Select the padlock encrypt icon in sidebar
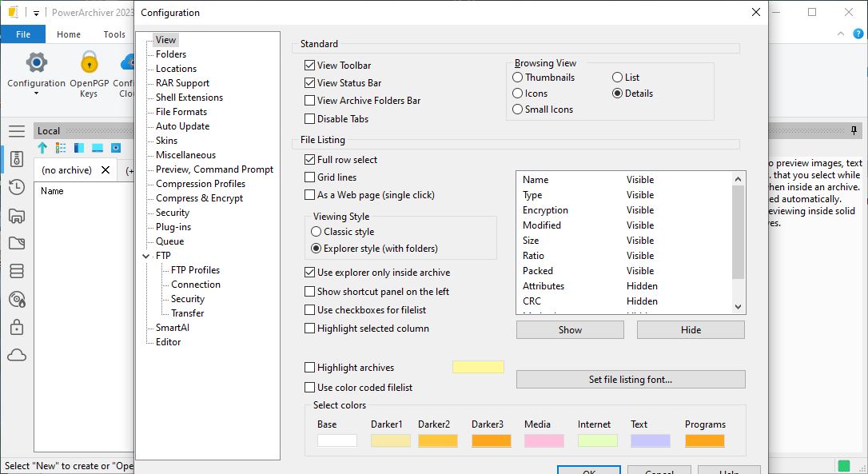The height and width of the screenshot is (474, 868). click(17, 328)
